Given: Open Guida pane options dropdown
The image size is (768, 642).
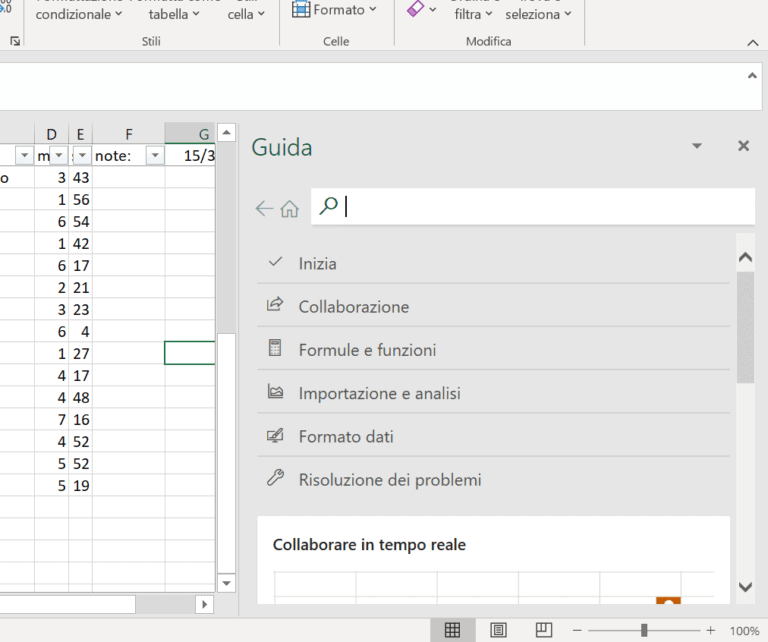Looking at the screenshot, I should [696, 146].
